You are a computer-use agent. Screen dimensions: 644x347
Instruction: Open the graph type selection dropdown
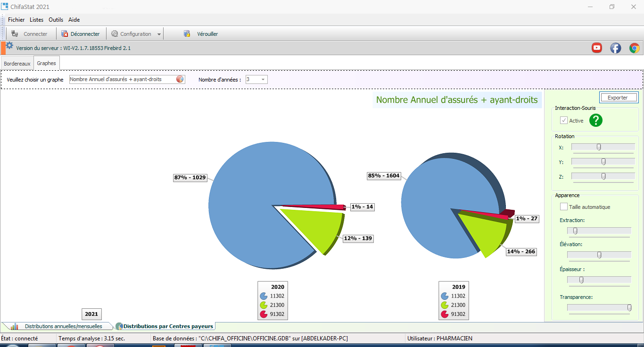point(180,79)
